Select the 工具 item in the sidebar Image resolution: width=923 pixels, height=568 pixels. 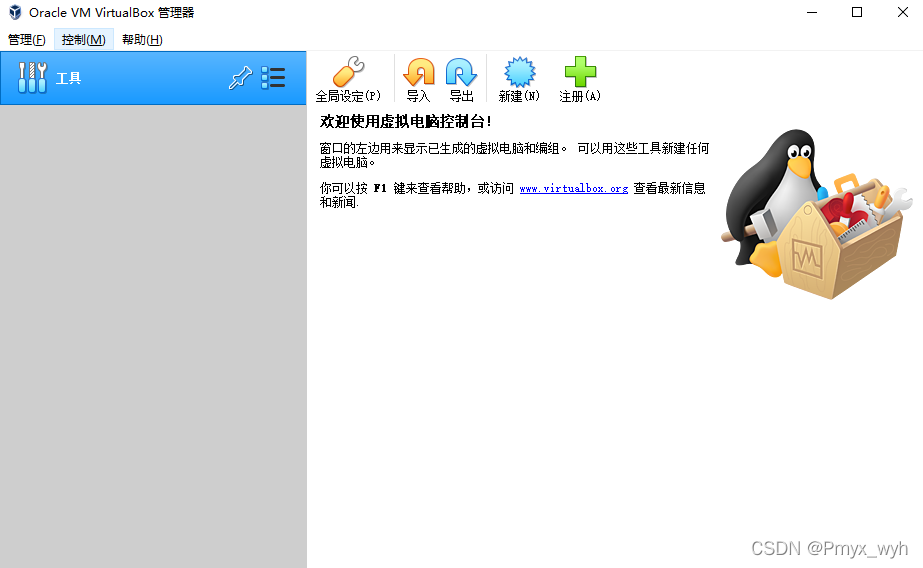click(153, 78)
